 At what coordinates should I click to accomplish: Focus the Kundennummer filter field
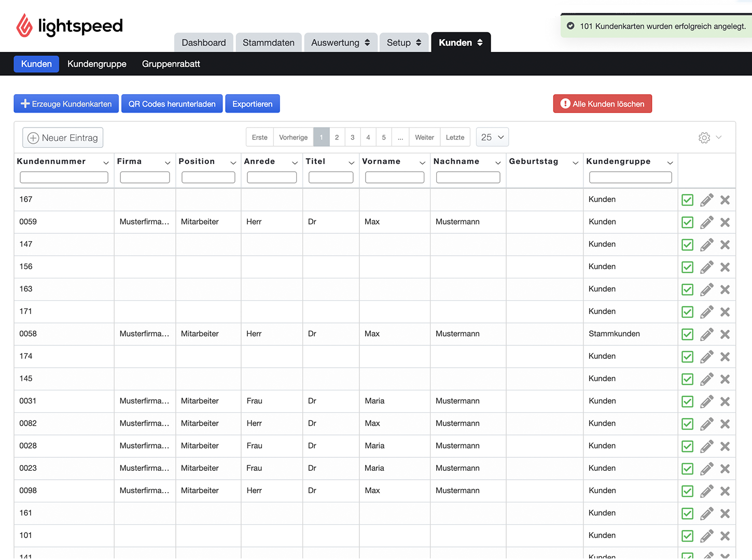click(x=64, y=177)
